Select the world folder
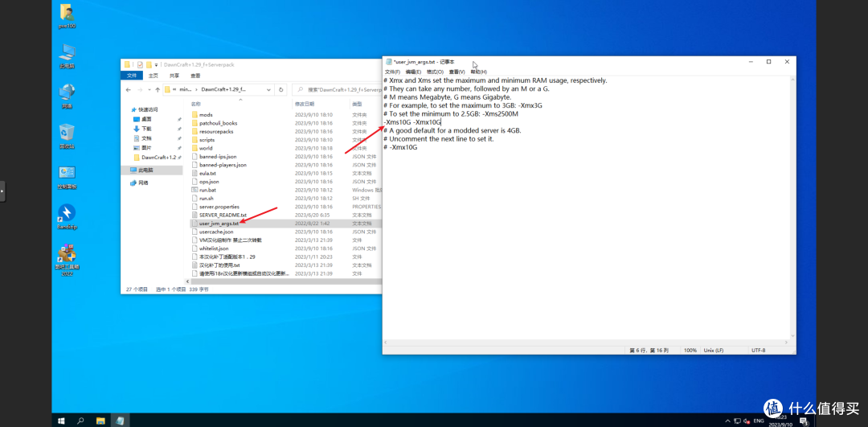Viewport: 868px width, 427px height. (206, 148)
